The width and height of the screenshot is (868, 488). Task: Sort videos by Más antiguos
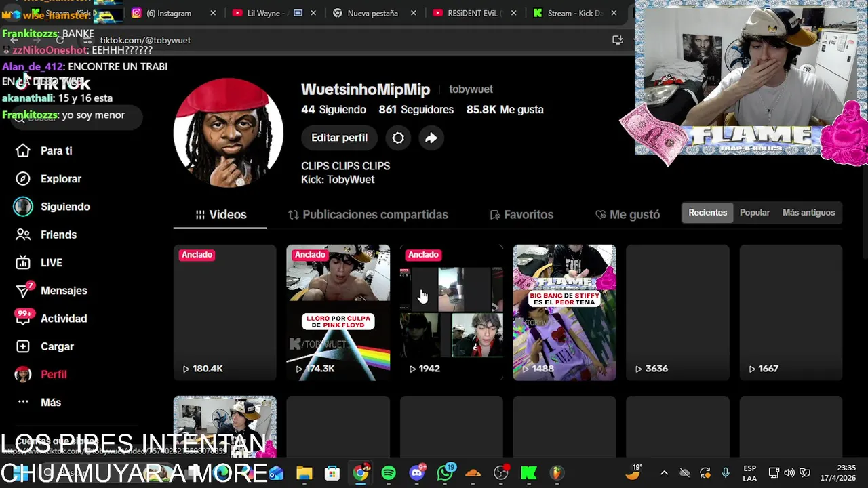pyautogui.click(x=808, y=212)
